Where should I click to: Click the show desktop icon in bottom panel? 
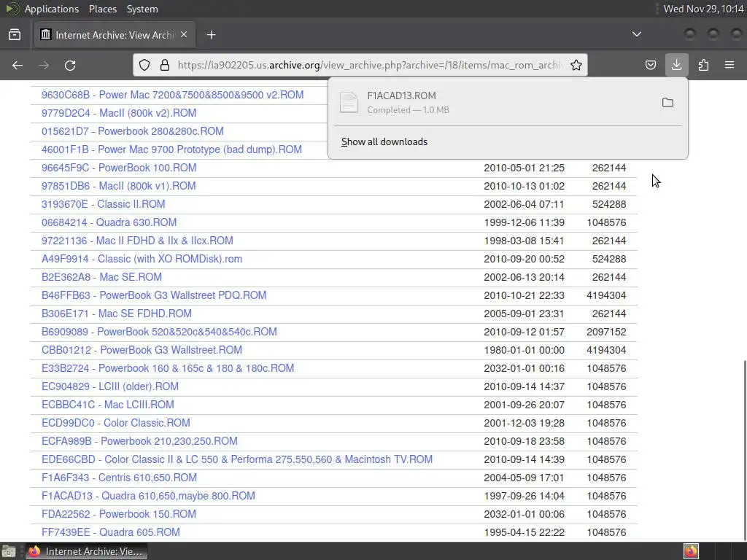tap(9, 551)
